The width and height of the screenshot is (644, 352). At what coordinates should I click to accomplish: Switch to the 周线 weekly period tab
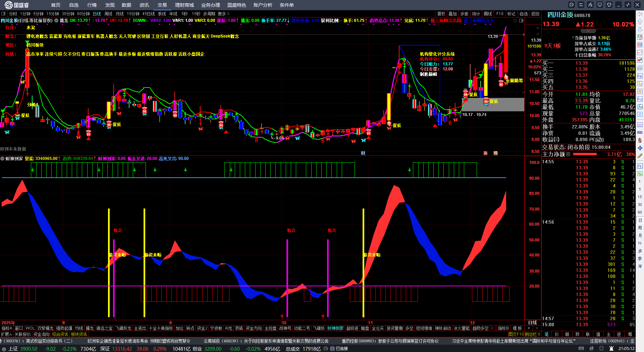(108, 14)
